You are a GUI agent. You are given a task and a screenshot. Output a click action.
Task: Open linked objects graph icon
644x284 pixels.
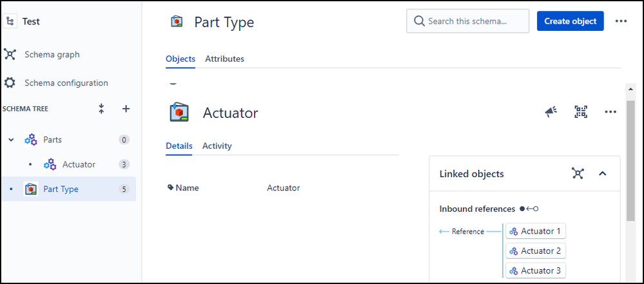[578, 173]
